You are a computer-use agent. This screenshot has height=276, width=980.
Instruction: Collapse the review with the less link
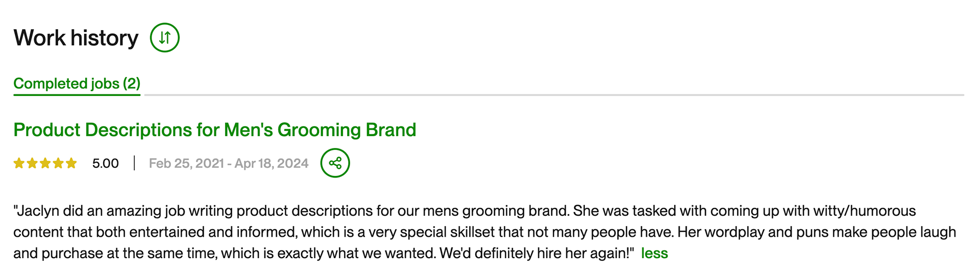tap(654, 254)
